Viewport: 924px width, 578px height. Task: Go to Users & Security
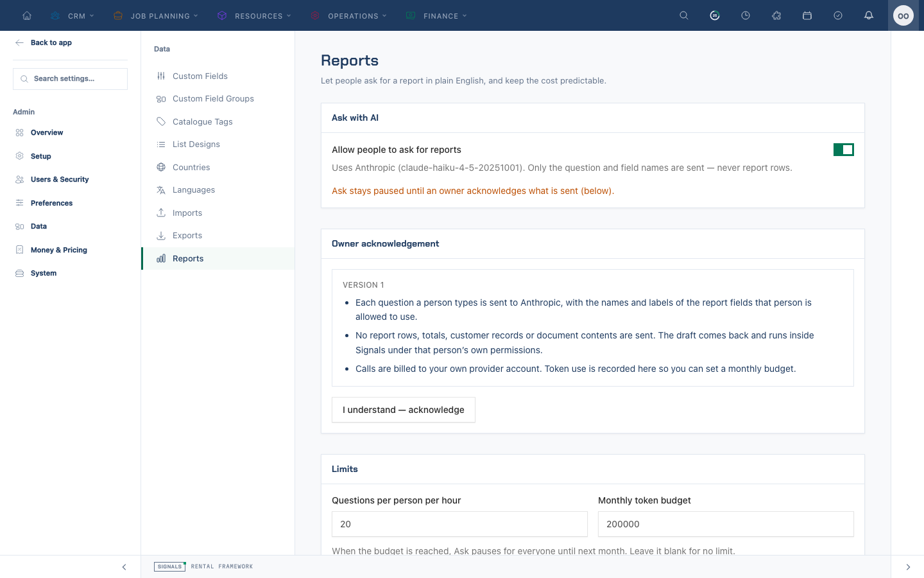(70, 179)
